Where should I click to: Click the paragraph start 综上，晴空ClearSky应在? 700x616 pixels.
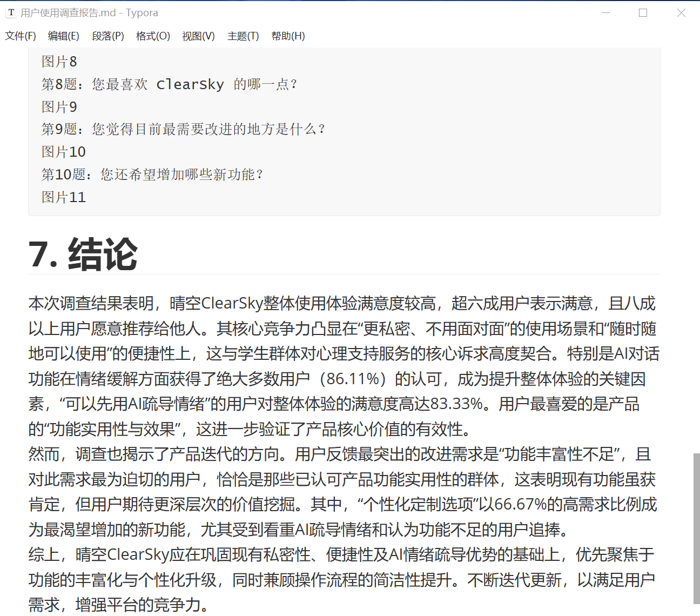pyautogui.click(x=115, y=554)
